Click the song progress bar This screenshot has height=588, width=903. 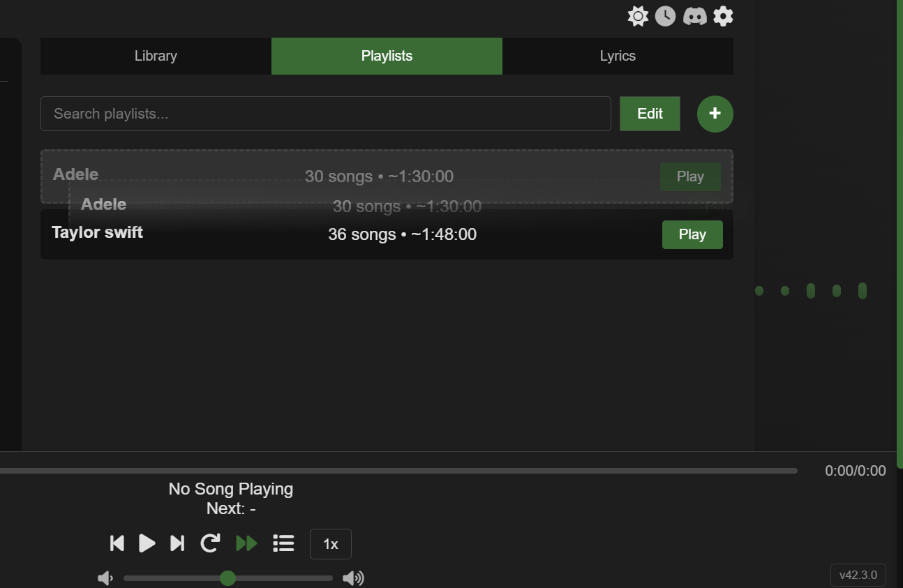click(x=398, y=471)
